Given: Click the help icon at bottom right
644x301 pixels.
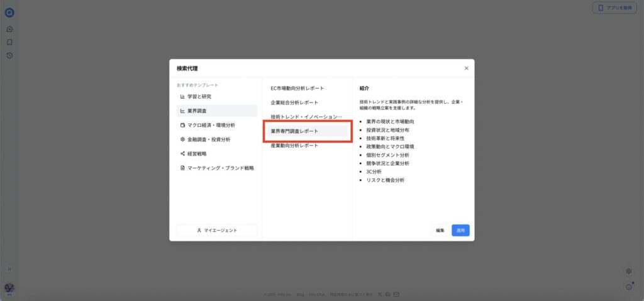Looking at the screenshot, I should pyautogui.click(x=628, y=287).
